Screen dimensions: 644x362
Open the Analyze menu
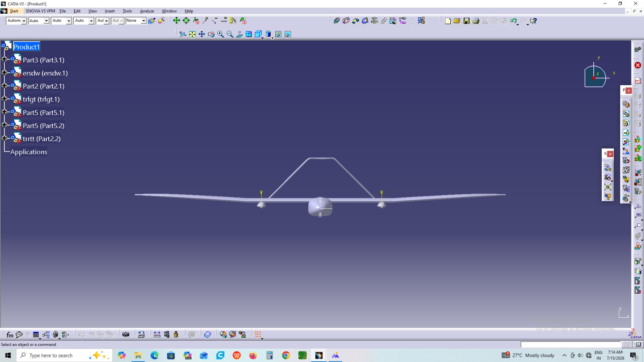[x=147, y=11]
